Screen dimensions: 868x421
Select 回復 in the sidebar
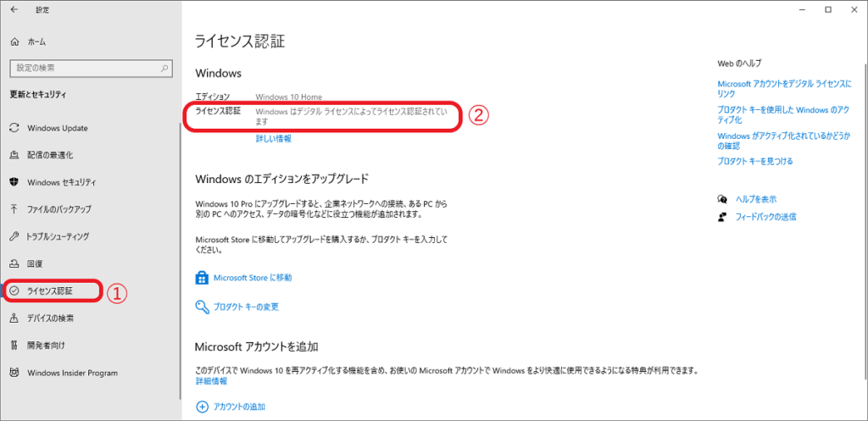click(35, 263)
